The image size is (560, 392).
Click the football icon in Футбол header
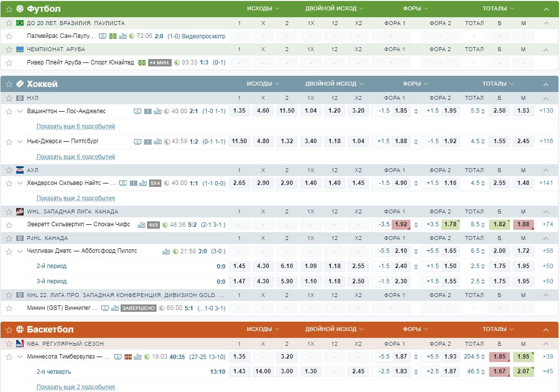point(20,9)
